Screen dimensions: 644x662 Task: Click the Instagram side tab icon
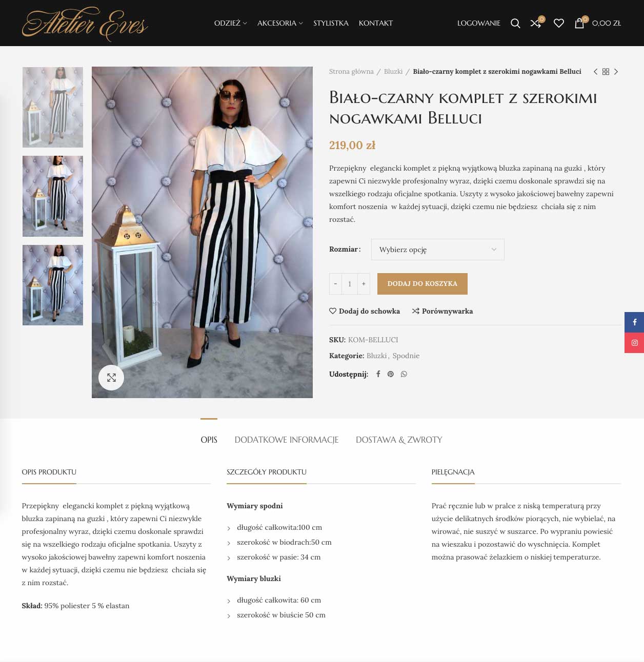(x=634, y=343)
